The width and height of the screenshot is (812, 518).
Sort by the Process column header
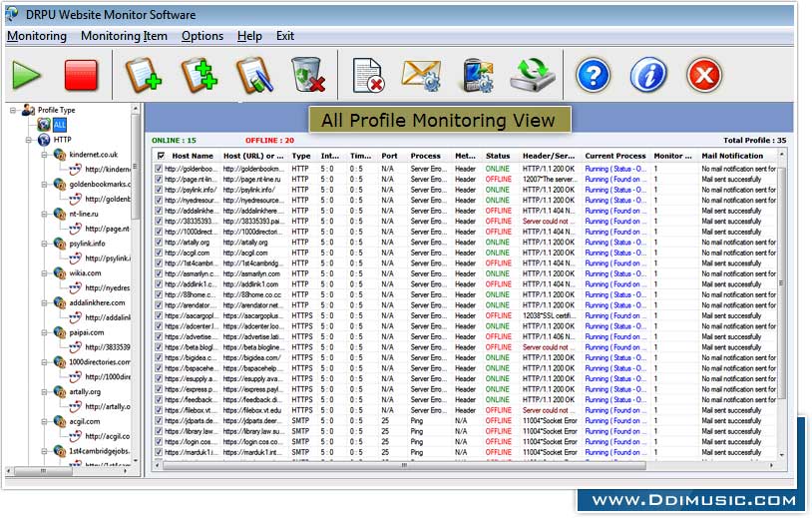[425, 156]
